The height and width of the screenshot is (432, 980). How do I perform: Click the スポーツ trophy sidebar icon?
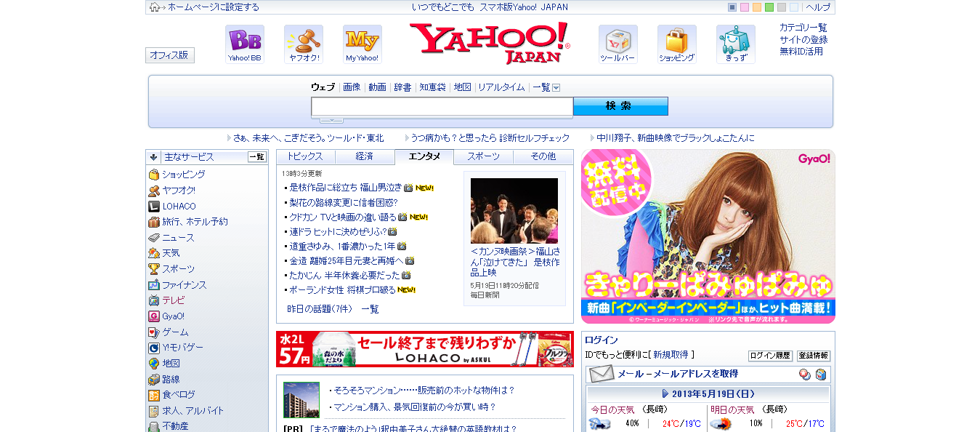click(x=154, y=269)
